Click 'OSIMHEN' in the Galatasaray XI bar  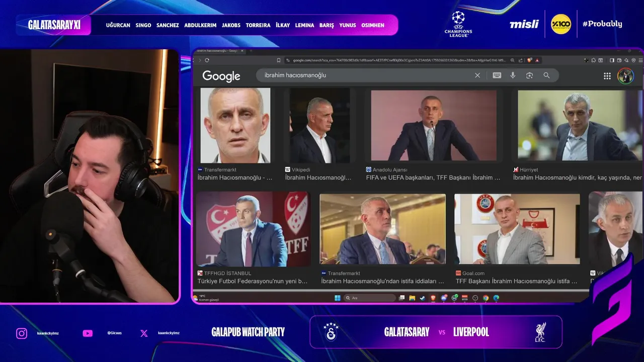[373, 25]
